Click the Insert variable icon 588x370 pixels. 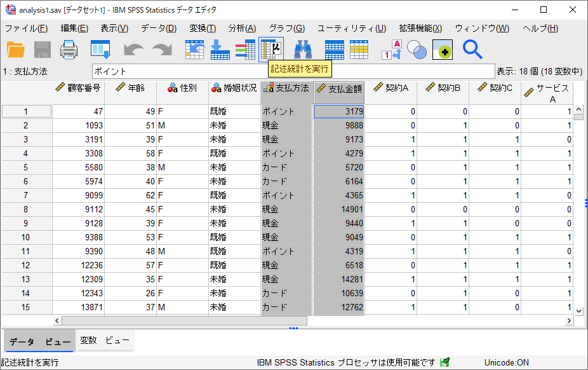pyautogui.click(x=359, y=50)
